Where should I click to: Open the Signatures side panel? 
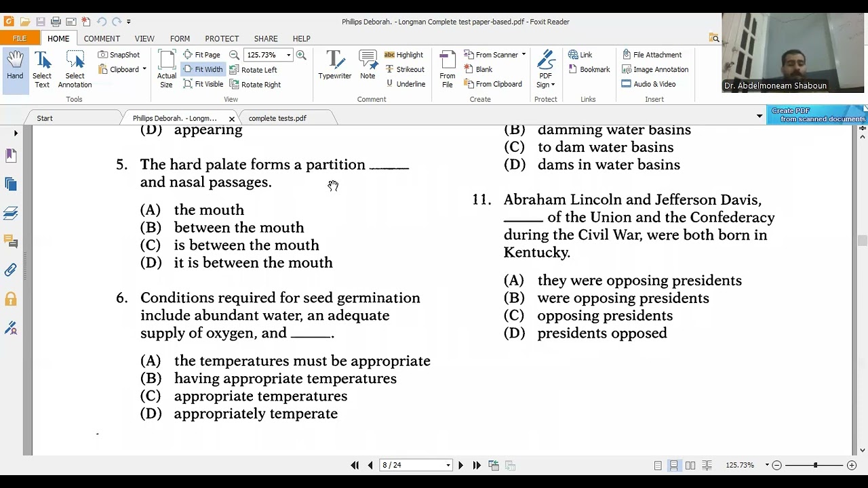tap(11, 328)
